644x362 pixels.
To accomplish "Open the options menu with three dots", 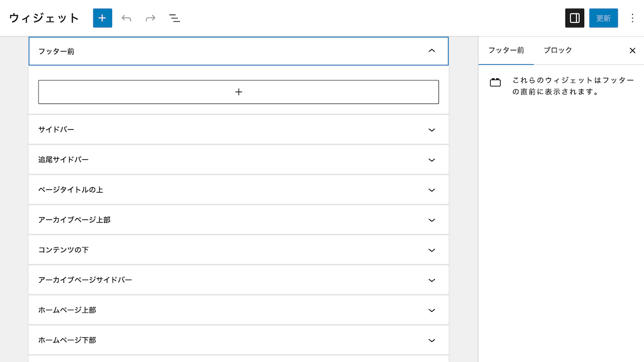I will point(633,18).
